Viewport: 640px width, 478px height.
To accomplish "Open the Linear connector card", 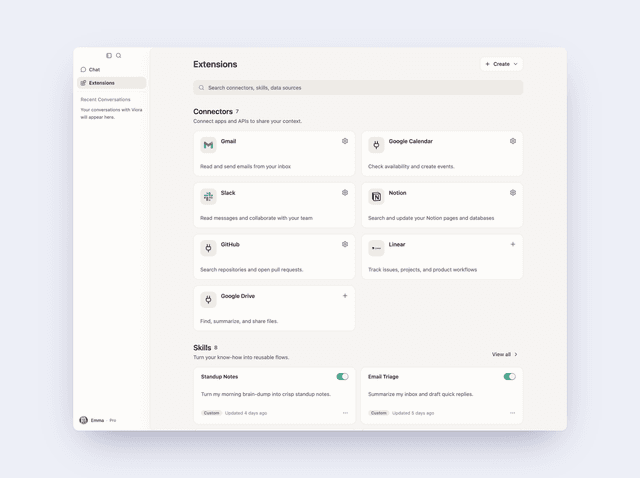I will click(442, 257).
